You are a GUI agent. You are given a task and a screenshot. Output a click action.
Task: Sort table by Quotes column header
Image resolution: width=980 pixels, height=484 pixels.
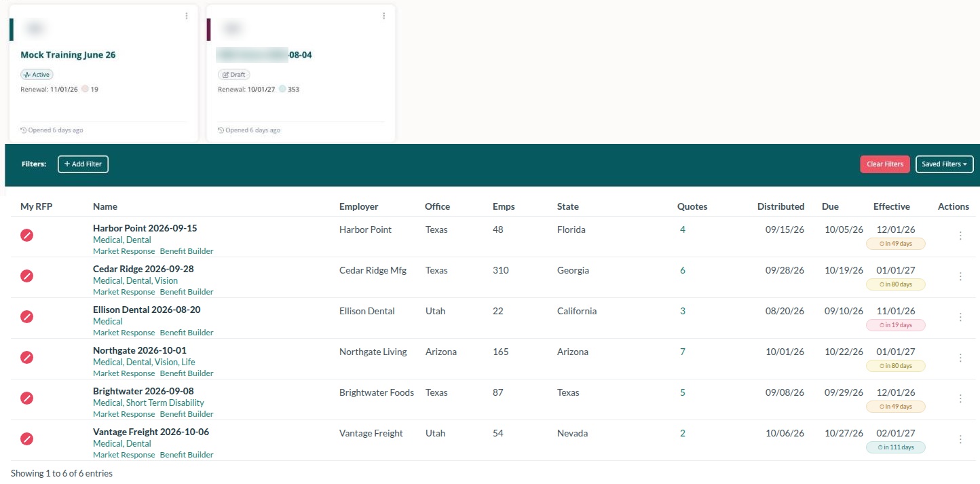(x=692, y=206)
